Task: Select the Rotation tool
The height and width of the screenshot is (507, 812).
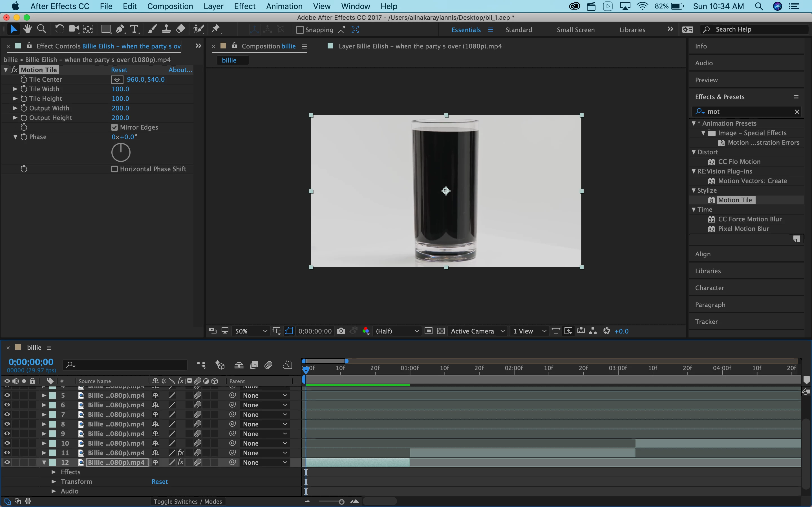Action: (59, 30)
